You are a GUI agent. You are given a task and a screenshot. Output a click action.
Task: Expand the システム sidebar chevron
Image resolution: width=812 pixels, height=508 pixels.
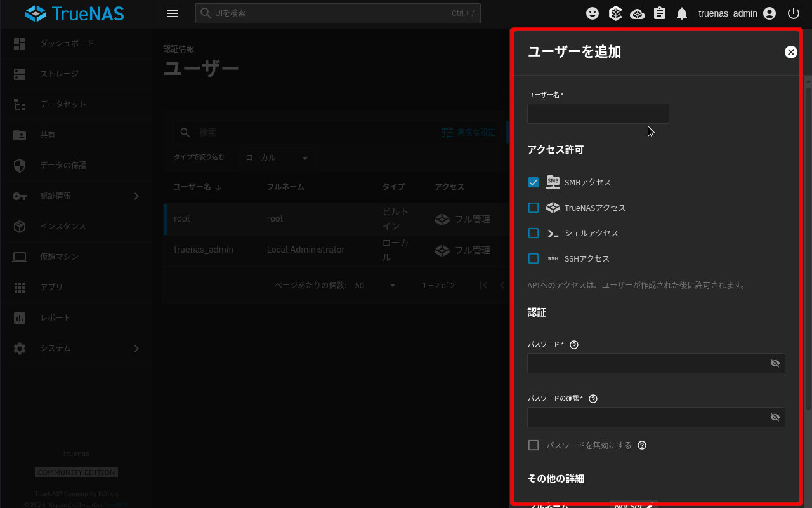click(x=136, y=349)
